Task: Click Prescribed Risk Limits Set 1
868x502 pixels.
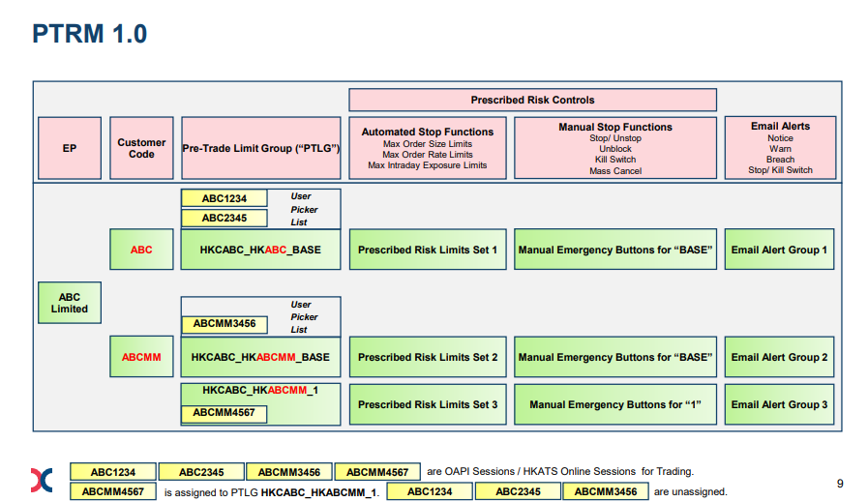Action: [x=428, y=250]
